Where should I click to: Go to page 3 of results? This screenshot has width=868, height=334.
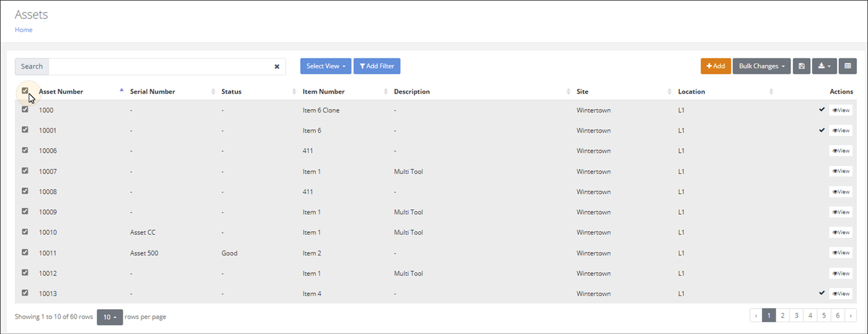click(796, 315)
